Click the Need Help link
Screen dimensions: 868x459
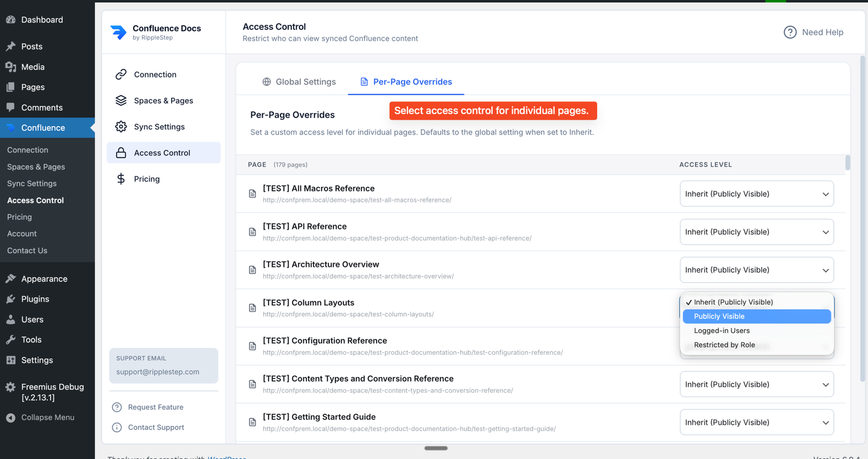tap(814, 32)
